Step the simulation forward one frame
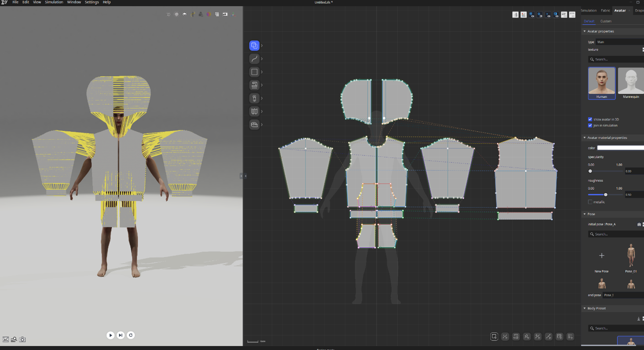The width and height of the screenshot is (644, 350). [x=121, y=335]
